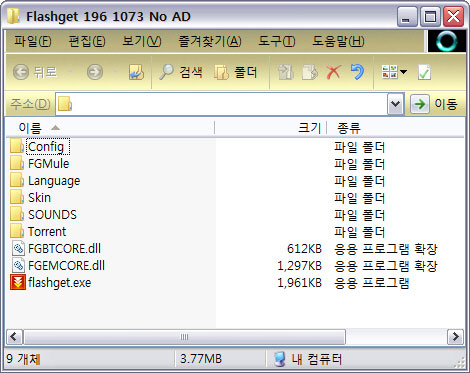Open the 편집(E) menu

pyautogui.click(x=87, y=41)
